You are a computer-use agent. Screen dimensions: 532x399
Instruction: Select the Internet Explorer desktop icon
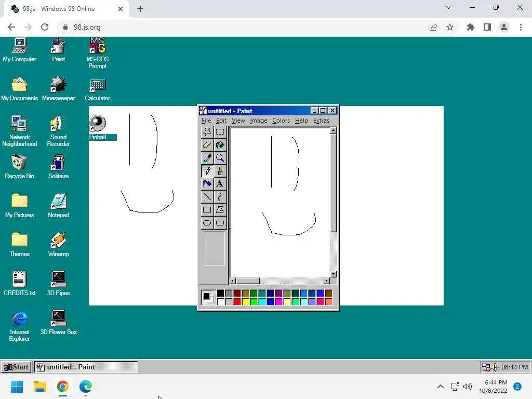click(19, 326)
